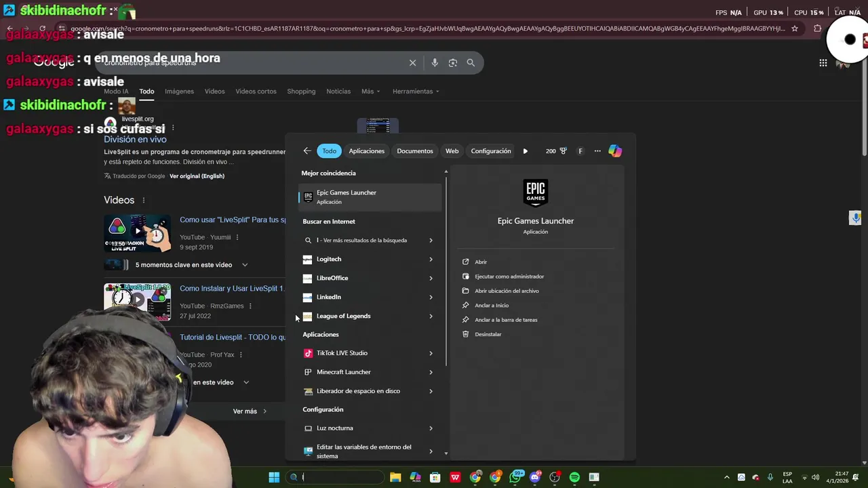The image size is (868, 488).
Task: Click Google voice search microphone icon
Action: (x=435, y=62)
